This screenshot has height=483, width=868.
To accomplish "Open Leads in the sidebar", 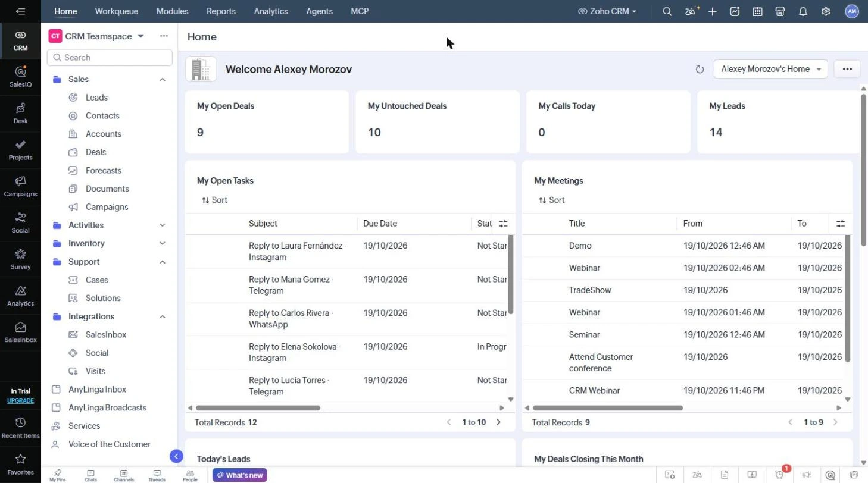I will (96, 98).
